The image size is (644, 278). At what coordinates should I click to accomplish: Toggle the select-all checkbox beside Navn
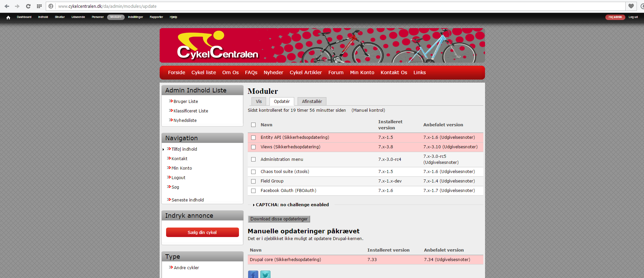point(253,125)
